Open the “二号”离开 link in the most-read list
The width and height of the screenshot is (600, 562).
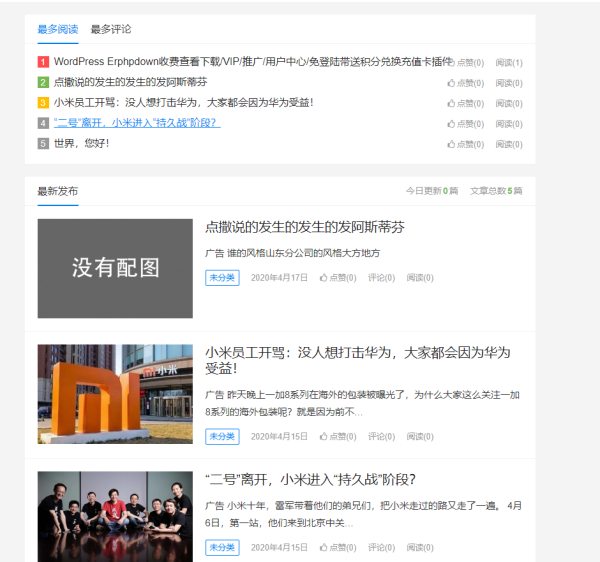pos(136,123)
